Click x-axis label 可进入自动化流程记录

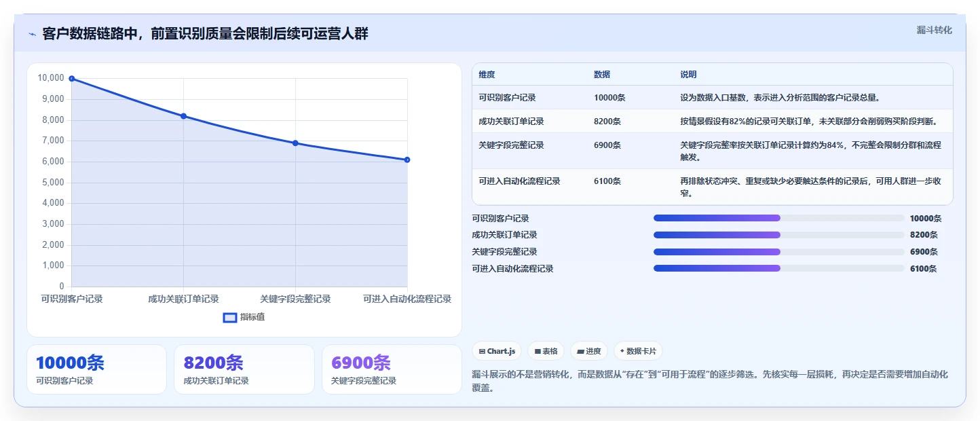407,299
